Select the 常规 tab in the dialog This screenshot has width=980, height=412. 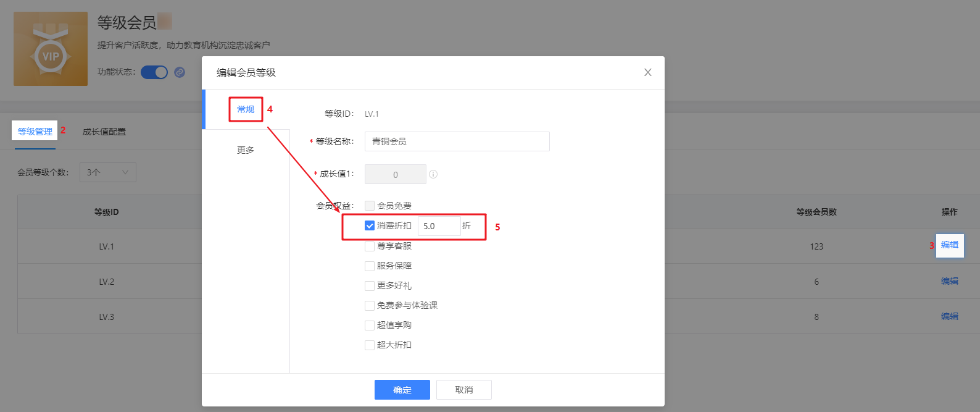click(246, 109)
